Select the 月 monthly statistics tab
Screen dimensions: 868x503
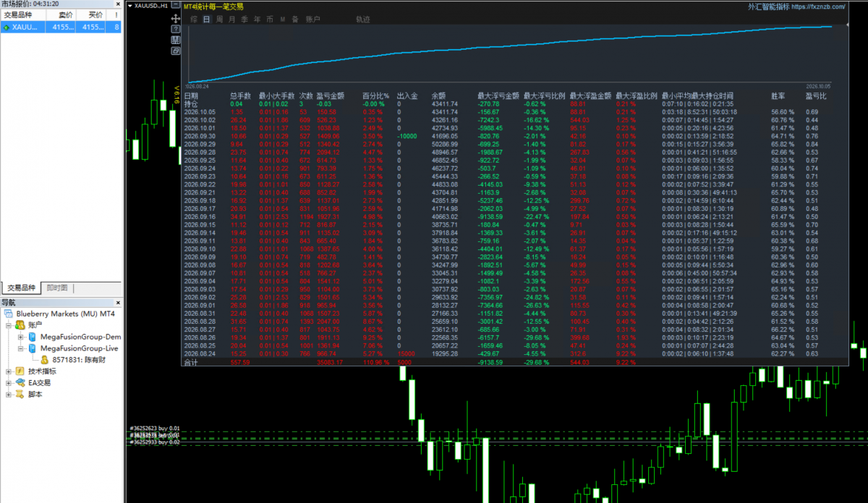tap(231, 19)
